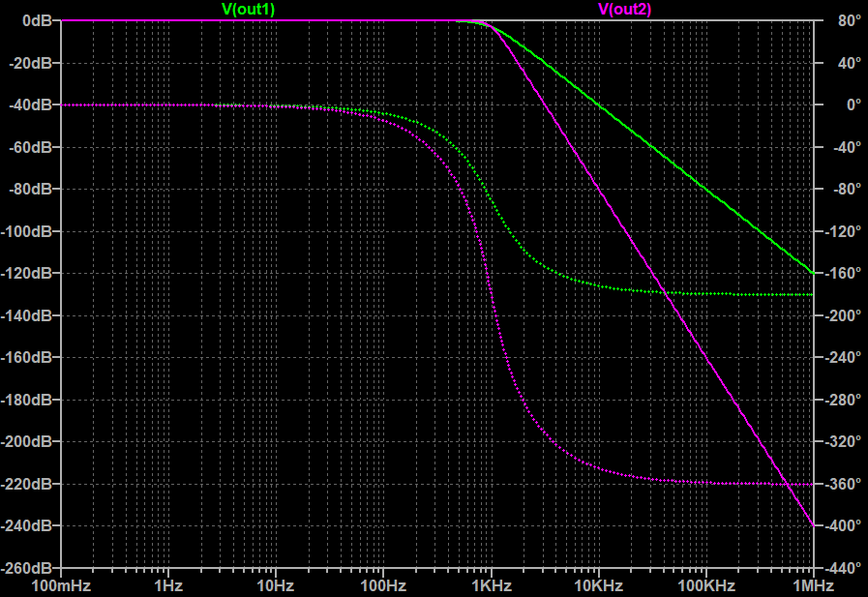Click the -100dB magnitude axis label
This screenshot has height=597, width=868.
[x=26, y=231]
